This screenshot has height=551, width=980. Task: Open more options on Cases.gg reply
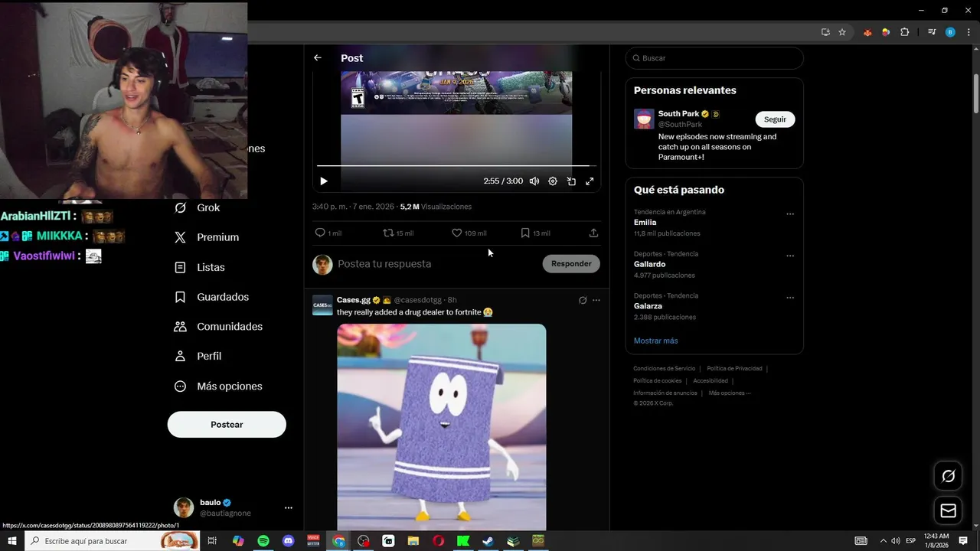pos(596,300)
